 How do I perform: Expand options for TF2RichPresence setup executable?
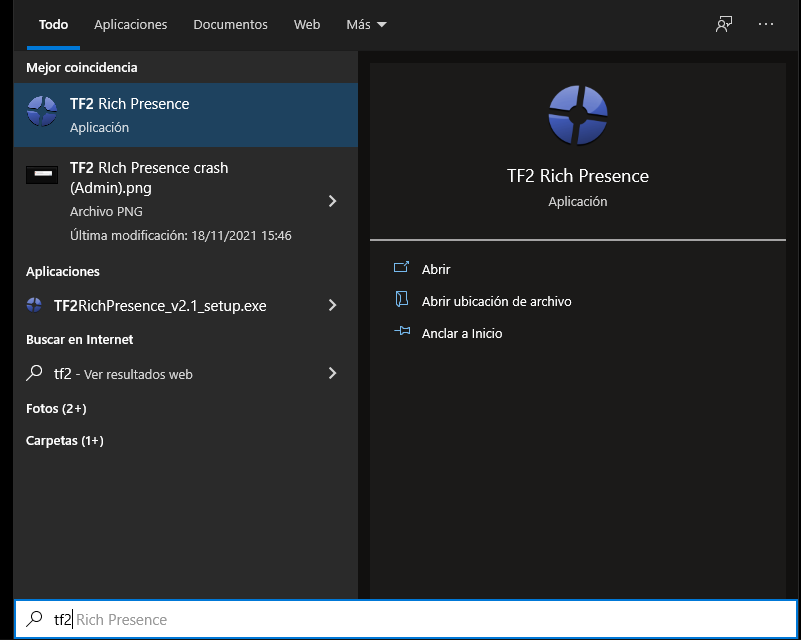click(332, 305)
